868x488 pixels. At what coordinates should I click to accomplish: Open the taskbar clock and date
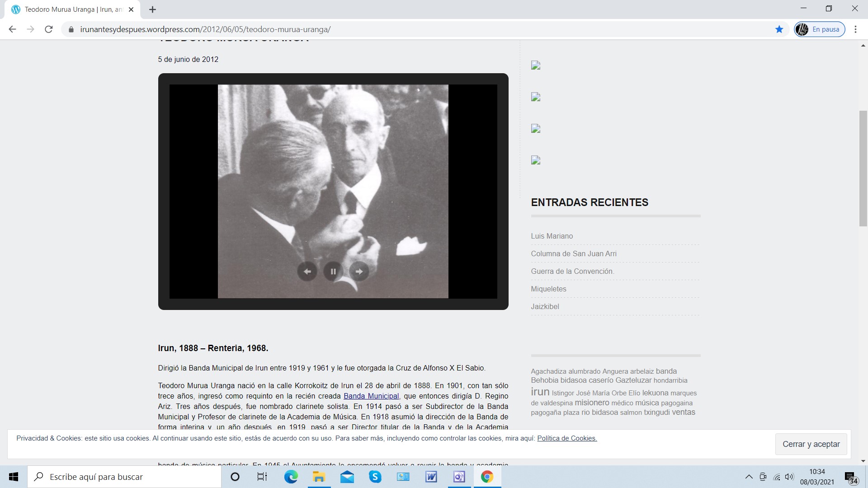point(817,477)
